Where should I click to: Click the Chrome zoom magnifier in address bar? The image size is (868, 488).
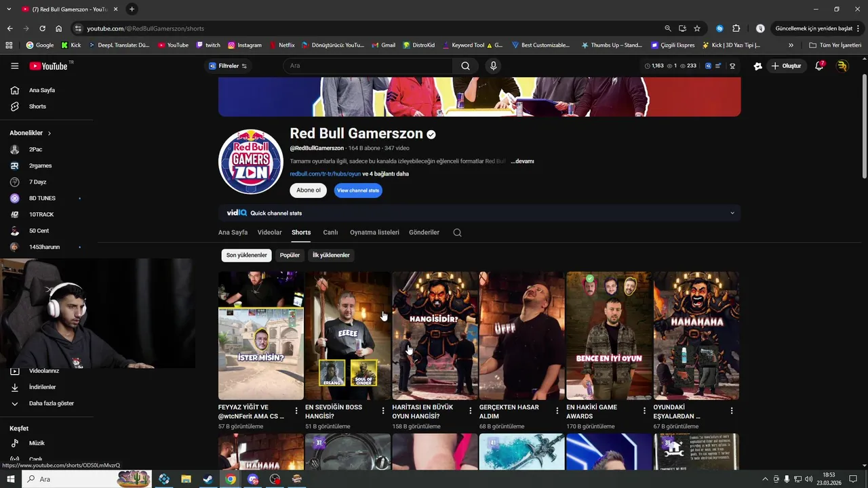[x=668, y=28]
